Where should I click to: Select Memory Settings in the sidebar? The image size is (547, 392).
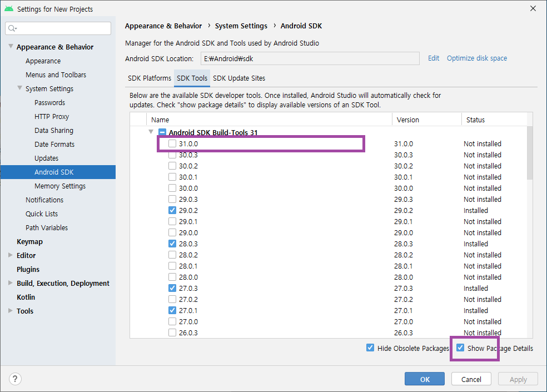coord(59,186)
